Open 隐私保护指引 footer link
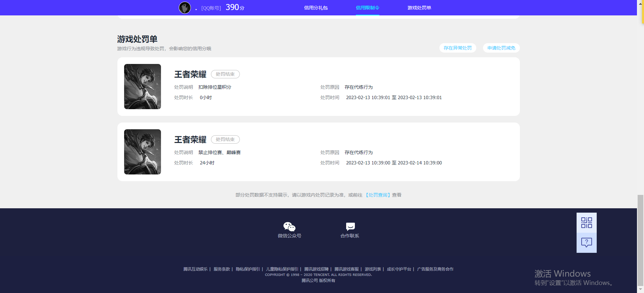 click(248, 269)
